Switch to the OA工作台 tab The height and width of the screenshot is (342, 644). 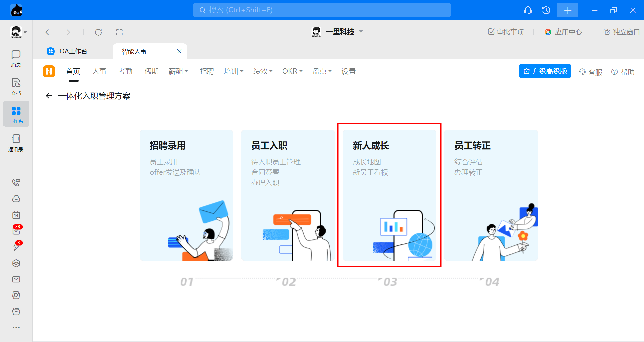pos(73,51)
